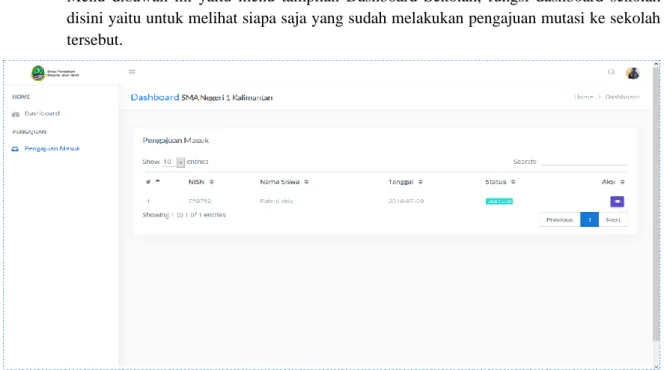Open the search magnifier icon

611,72
